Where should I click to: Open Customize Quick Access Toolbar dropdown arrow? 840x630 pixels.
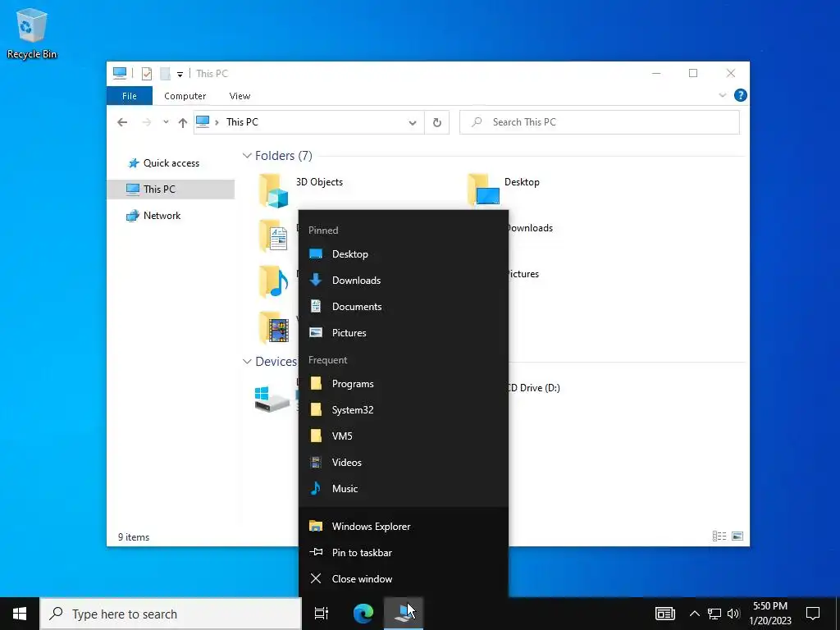180,75
